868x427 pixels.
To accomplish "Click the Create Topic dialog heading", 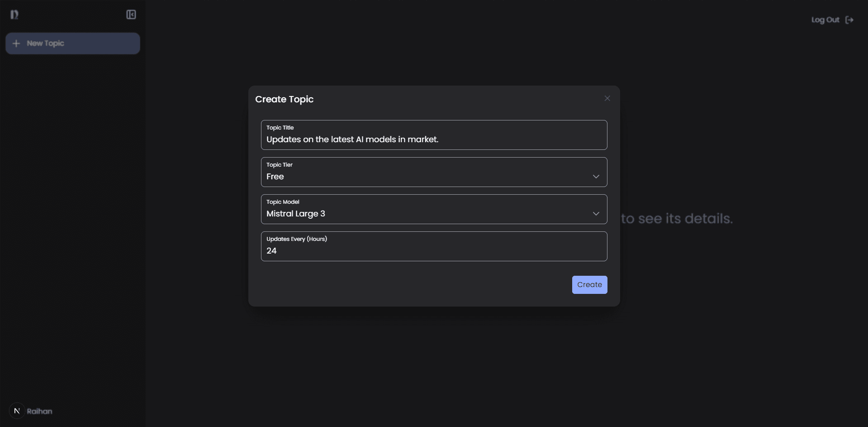I will coord(284,99).
